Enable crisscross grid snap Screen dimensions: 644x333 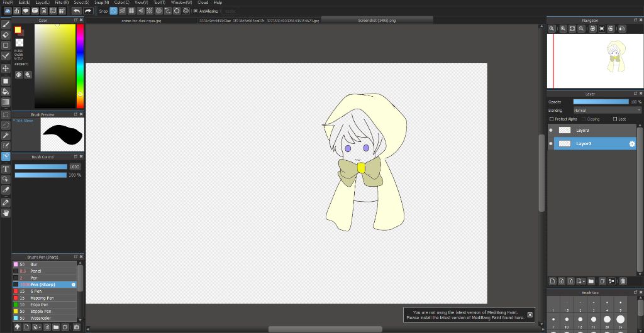[x=131, y=11]
